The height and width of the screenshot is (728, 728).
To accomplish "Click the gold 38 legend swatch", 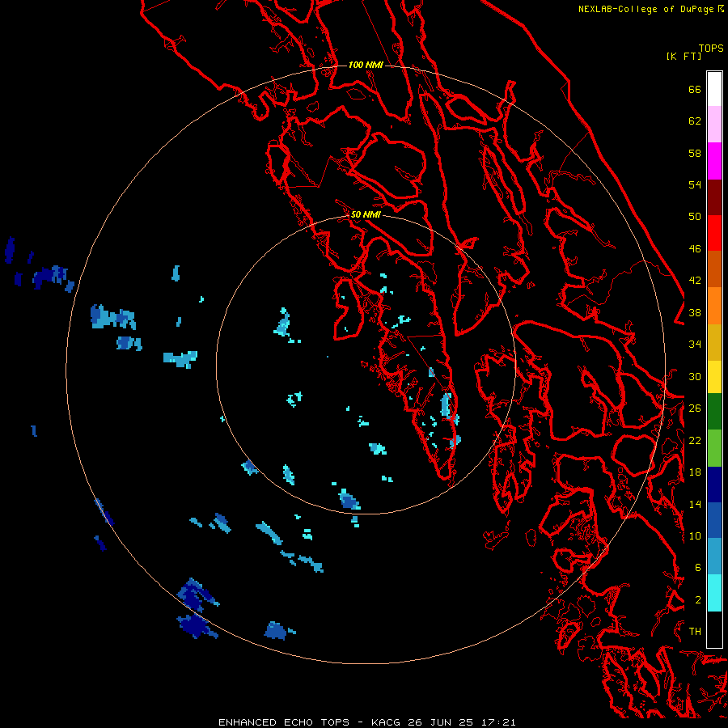I will click(714, 342).
